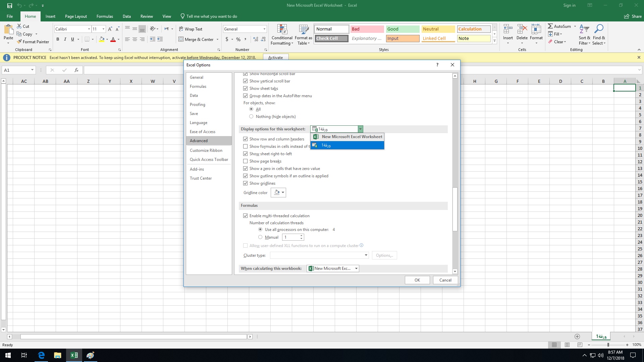Screen dimensions: 644x362
Task: Switch to the Insert ribbon tab
Action: click(50, 16)
